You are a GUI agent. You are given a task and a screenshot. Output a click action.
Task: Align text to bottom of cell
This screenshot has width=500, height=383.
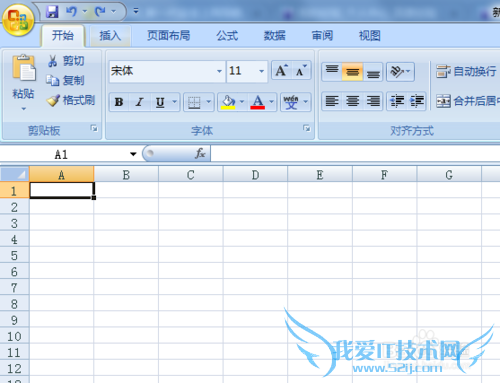[373, 71]
